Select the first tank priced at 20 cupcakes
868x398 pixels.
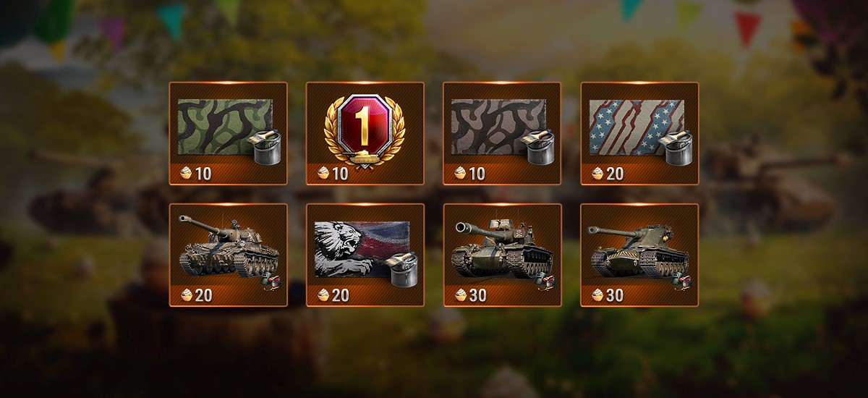coord(228,255)
